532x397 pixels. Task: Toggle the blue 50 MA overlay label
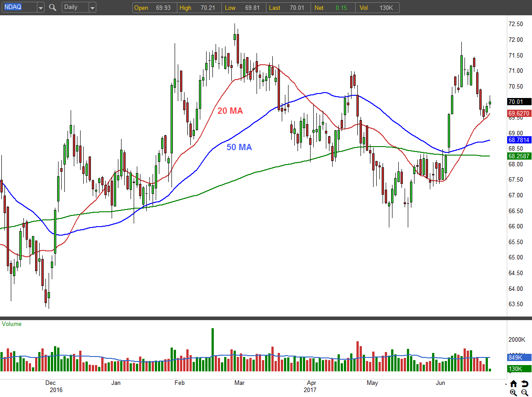point(238,147)
